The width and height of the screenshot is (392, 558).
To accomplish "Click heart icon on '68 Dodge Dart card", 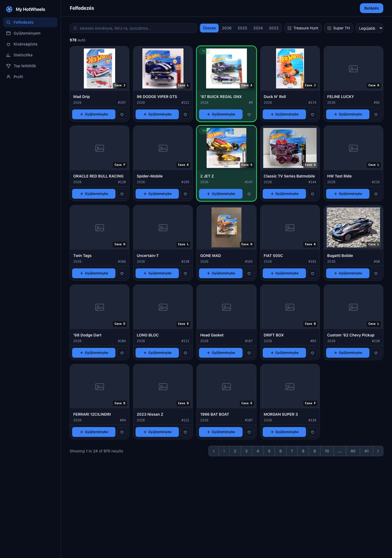I will [x=122, y=353].
